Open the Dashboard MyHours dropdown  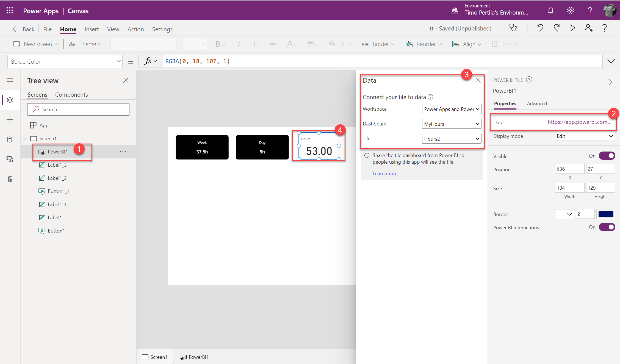tap(452, 124)
